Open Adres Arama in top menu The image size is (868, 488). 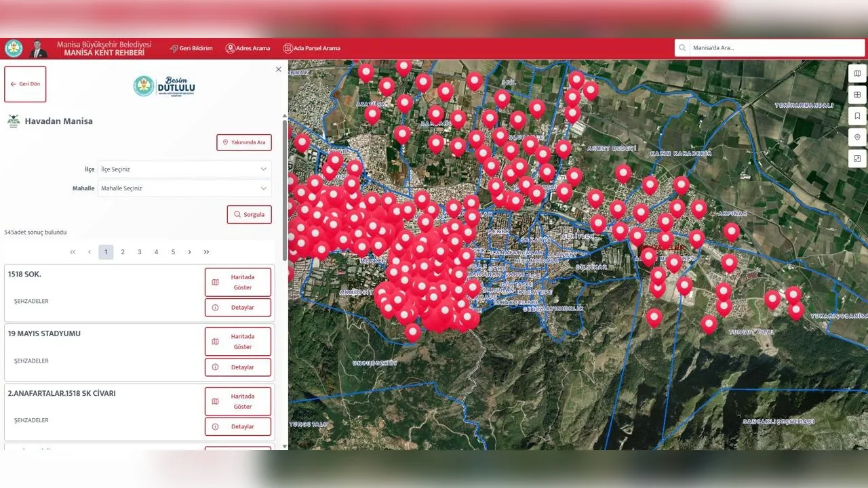pos(248,49)
